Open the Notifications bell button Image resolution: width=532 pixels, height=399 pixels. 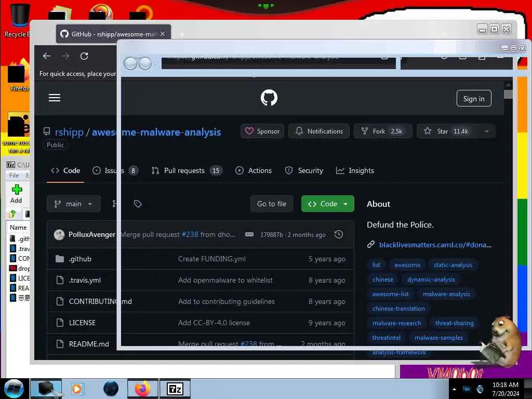319,131
